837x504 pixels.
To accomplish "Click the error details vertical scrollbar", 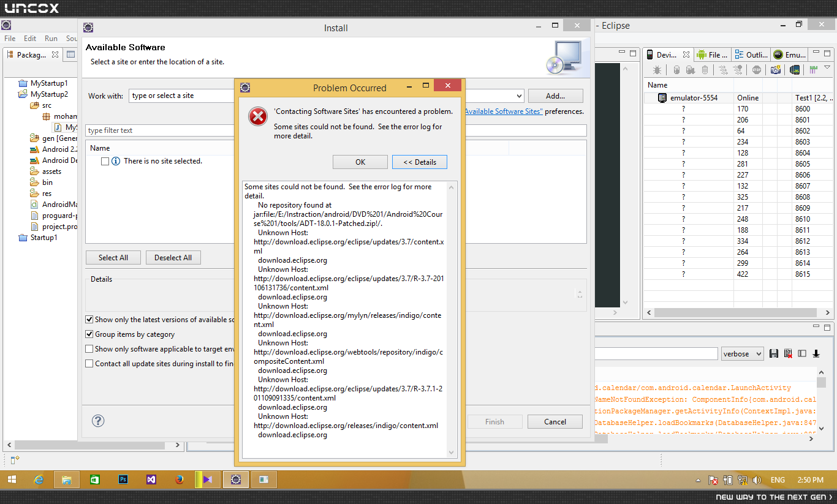I will tap(452, 320).
